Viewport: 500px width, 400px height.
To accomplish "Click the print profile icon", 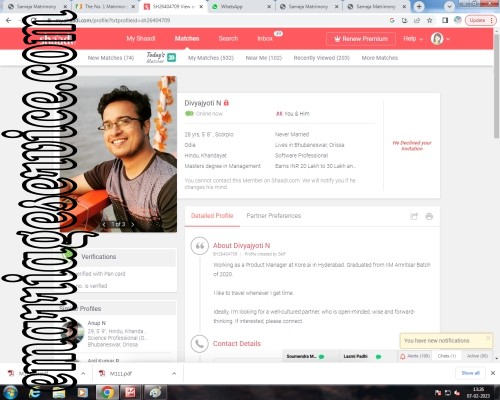I will [x=429, y=217].
